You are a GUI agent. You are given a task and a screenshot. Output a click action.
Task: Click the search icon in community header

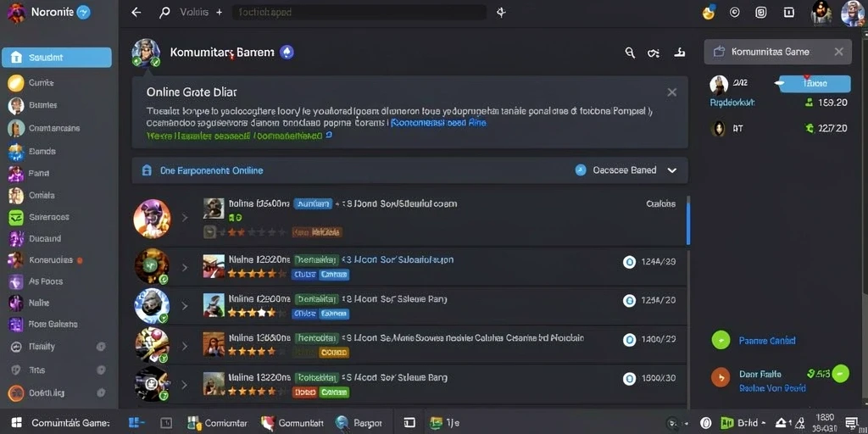point(630,53)
